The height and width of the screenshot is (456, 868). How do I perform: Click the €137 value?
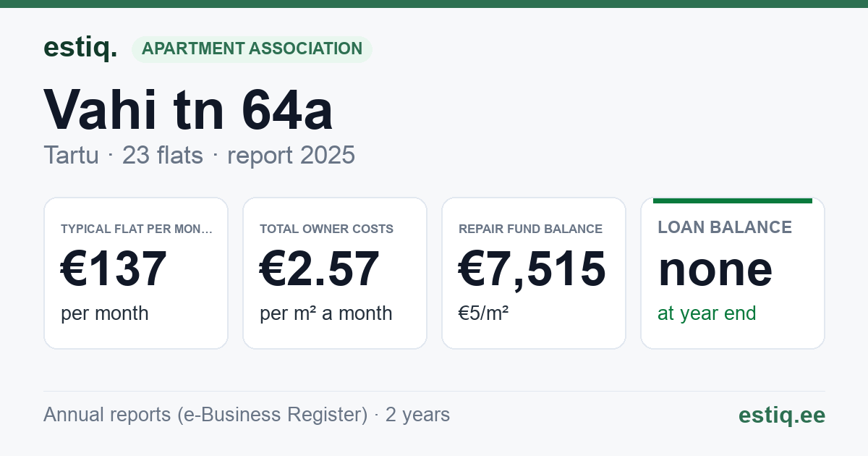[114, 269]
